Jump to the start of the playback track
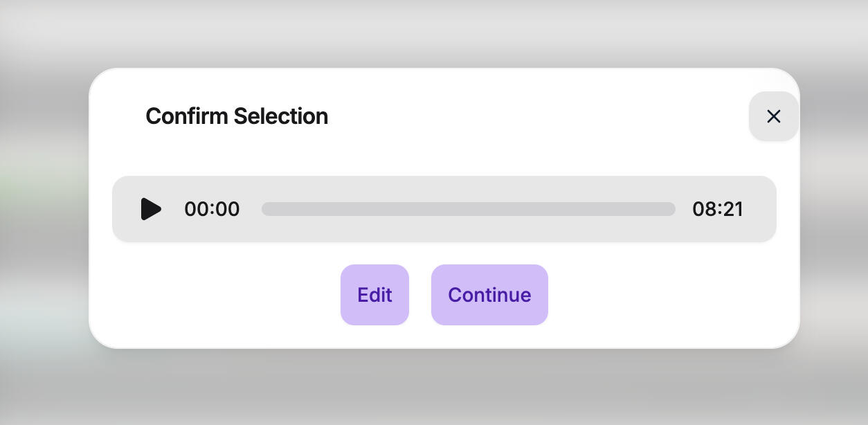Image resolution: width=868 pixels, height=425 pixels. click(x=263, y=209)
